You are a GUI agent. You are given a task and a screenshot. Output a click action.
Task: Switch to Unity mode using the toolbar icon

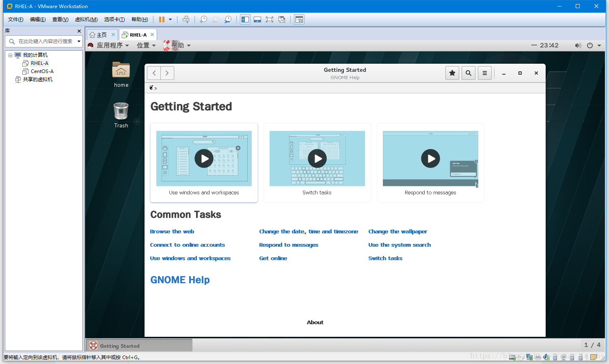coord(282,19)
